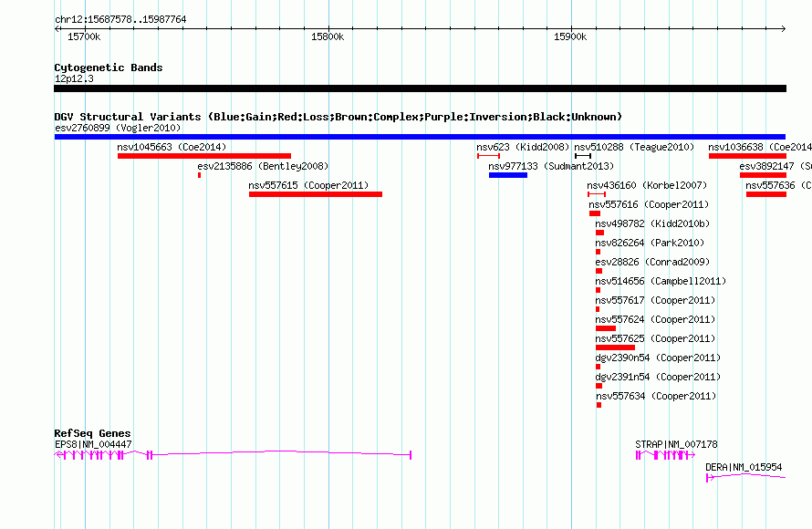Click the nsv826264 (Park2010) label text
Screen dimensions: 812x529
pos(650,243)
